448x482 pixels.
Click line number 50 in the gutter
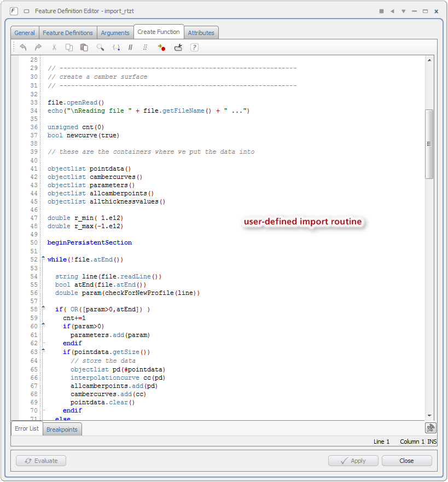pos(34,242)
